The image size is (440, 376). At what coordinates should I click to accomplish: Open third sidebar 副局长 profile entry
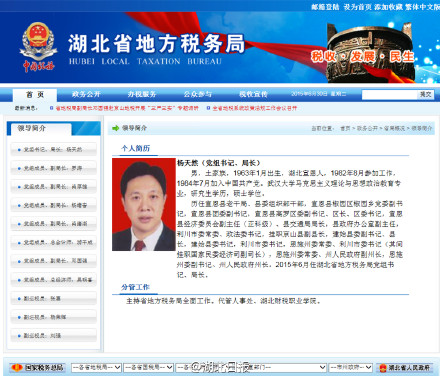54,187
